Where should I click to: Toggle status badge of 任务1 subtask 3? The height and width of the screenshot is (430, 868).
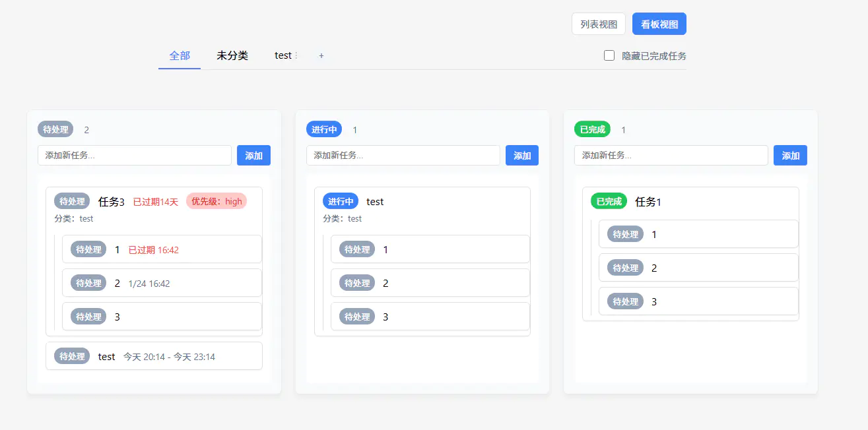tap(625, 301)
